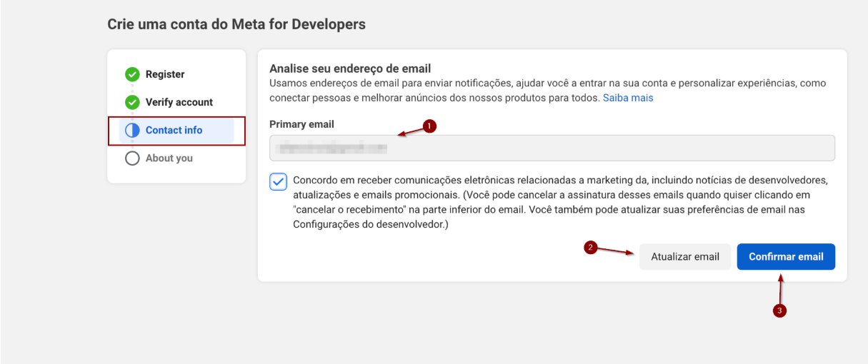Select the Contact info step label

174,130
